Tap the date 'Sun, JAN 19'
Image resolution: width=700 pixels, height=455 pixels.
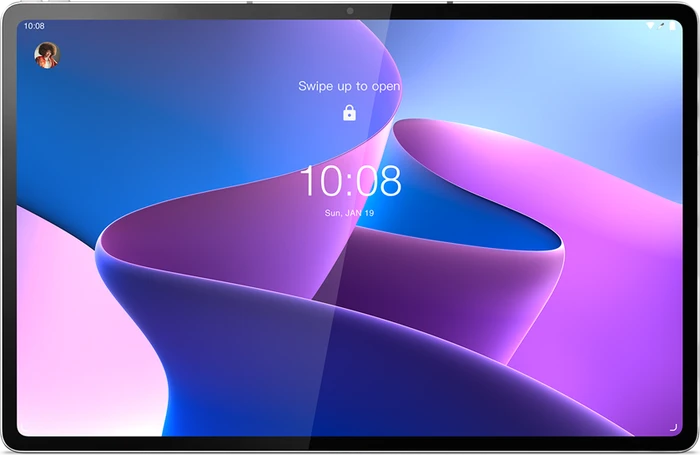point(349,213)
